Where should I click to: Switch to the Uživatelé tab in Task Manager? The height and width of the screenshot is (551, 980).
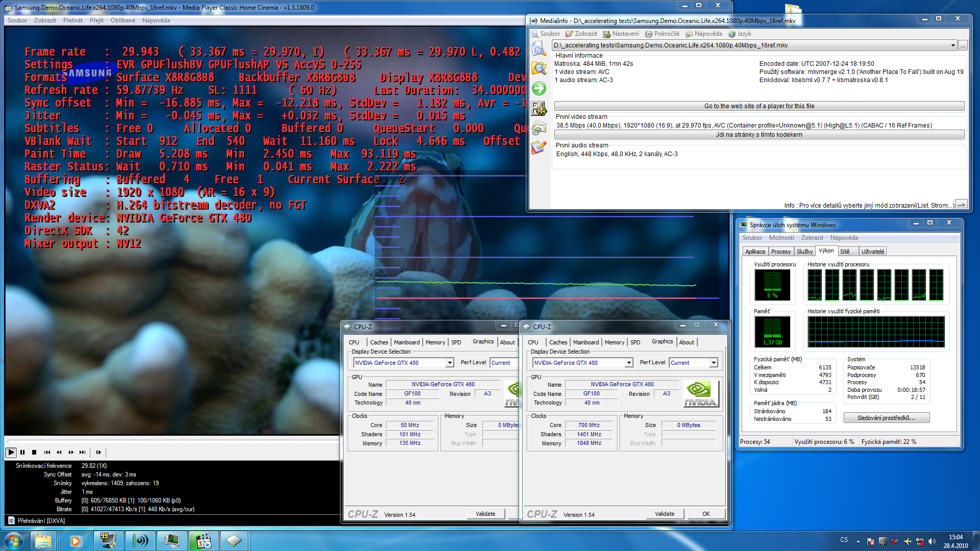pyautogui.click(x=873, y=252)
